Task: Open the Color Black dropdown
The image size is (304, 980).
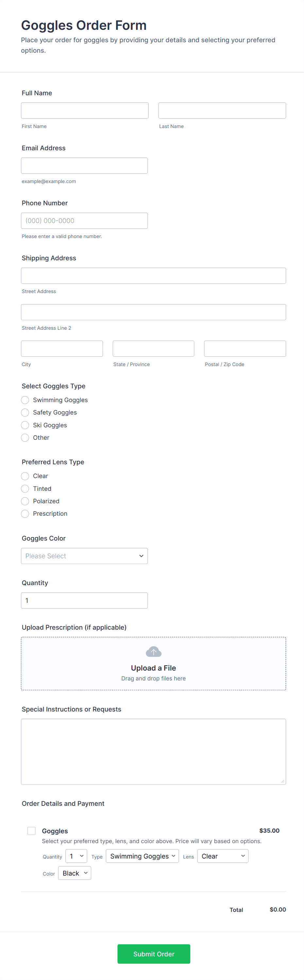Action: tap(75, 873)
